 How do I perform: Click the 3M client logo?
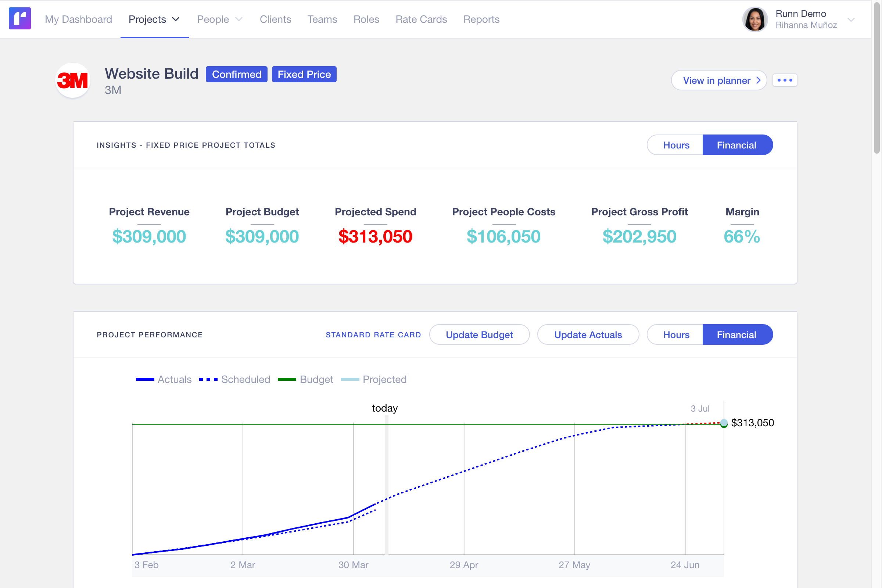(73, 80)
